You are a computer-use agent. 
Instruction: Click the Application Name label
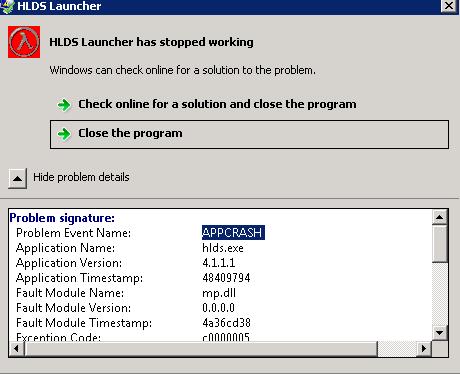click(65, 248)
